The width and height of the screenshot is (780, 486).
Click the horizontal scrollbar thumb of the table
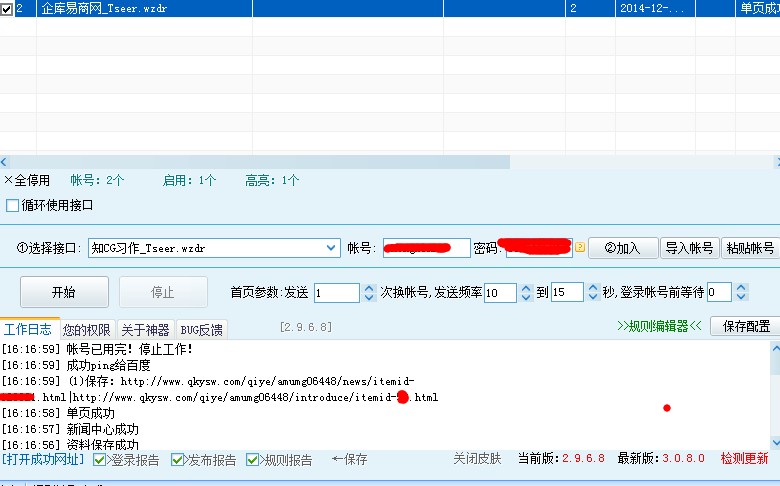click(x=259, y=162)
